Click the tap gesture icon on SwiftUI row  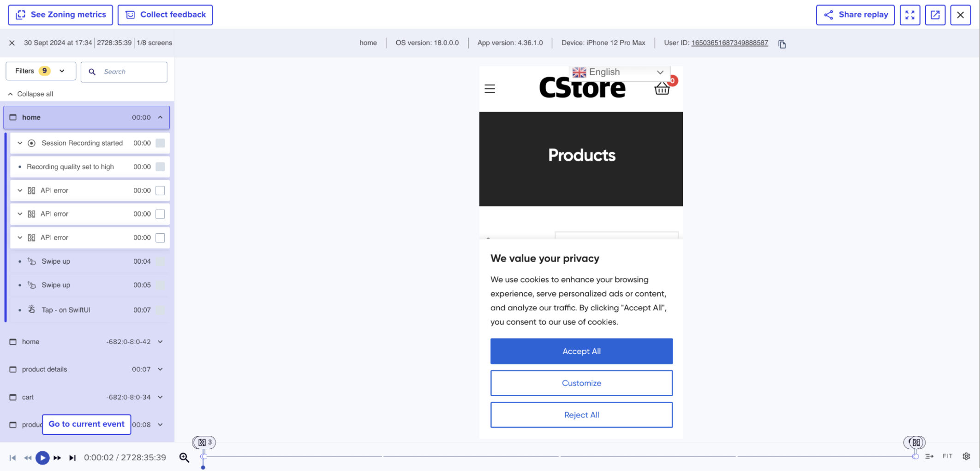[x=31, y=309]
